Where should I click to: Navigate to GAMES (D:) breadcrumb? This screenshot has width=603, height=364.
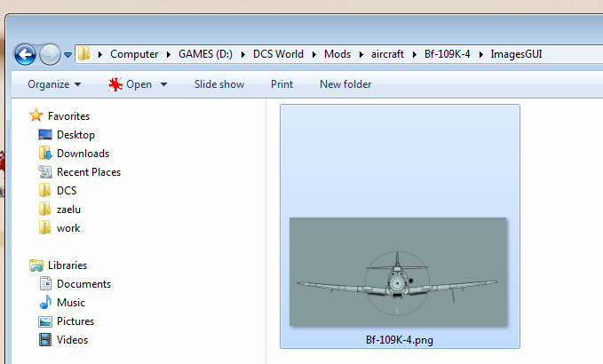(205, 54)
